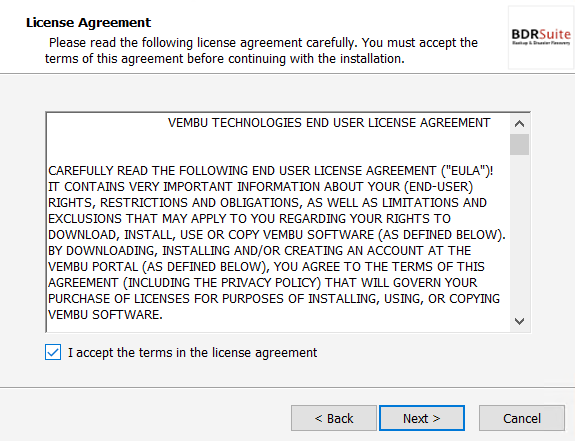Viewport: 575px width, 441px height.
Task: Click the blank space under the EULA title
Action: click(278, 147)
